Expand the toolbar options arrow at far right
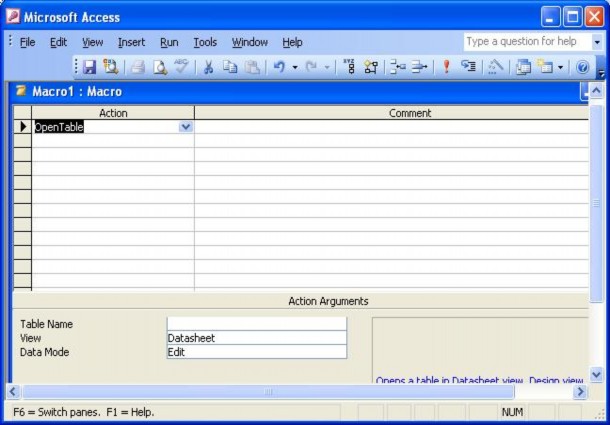 [601, 72]
